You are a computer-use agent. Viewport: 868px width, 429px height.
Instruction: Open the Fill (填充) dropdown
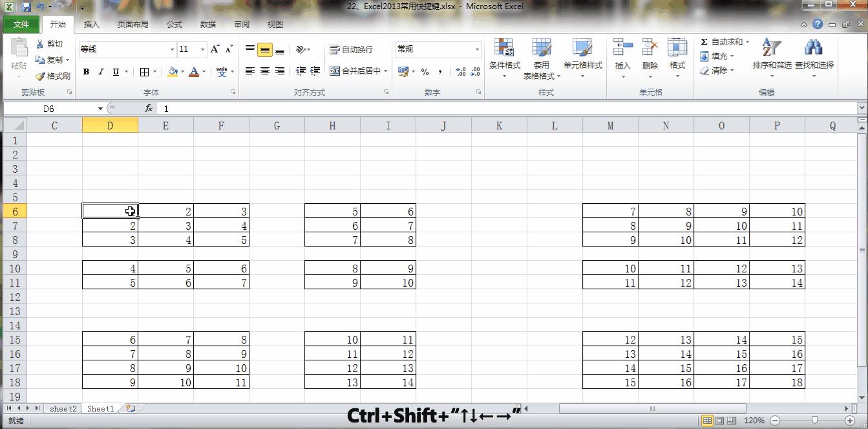pyautogui.click(x=717, y=56)
